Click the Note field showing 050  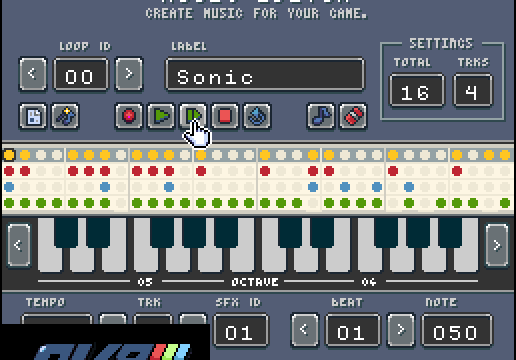[x=457, y=330]
